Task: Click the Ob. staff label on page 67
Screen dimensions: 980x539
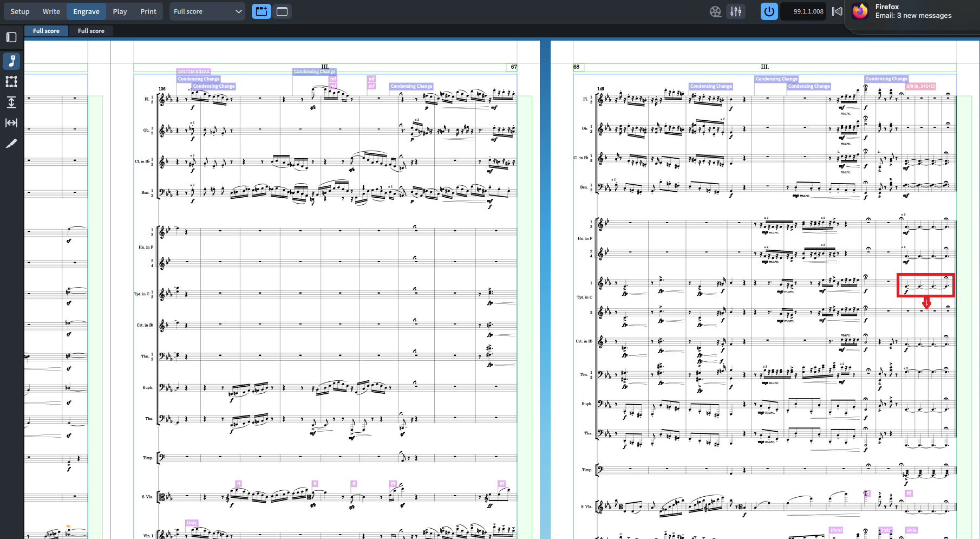Action: pyautogui.click(x=146, y=130)
